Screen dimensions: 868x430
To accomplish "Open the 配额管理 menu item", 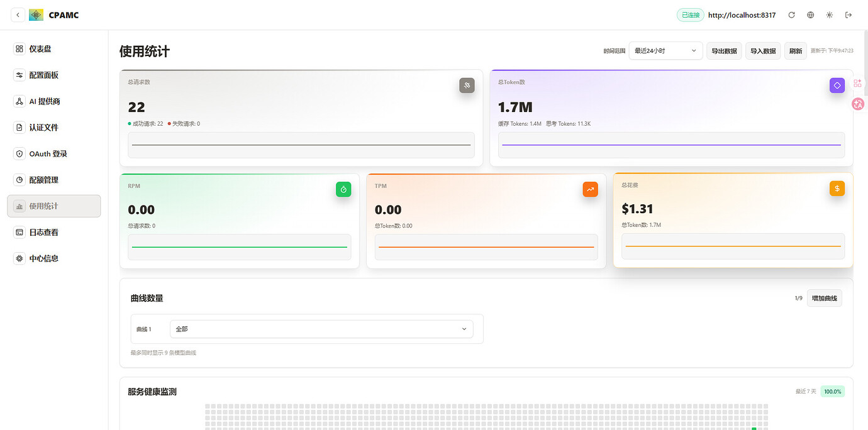I will click(x=54, y=180).
